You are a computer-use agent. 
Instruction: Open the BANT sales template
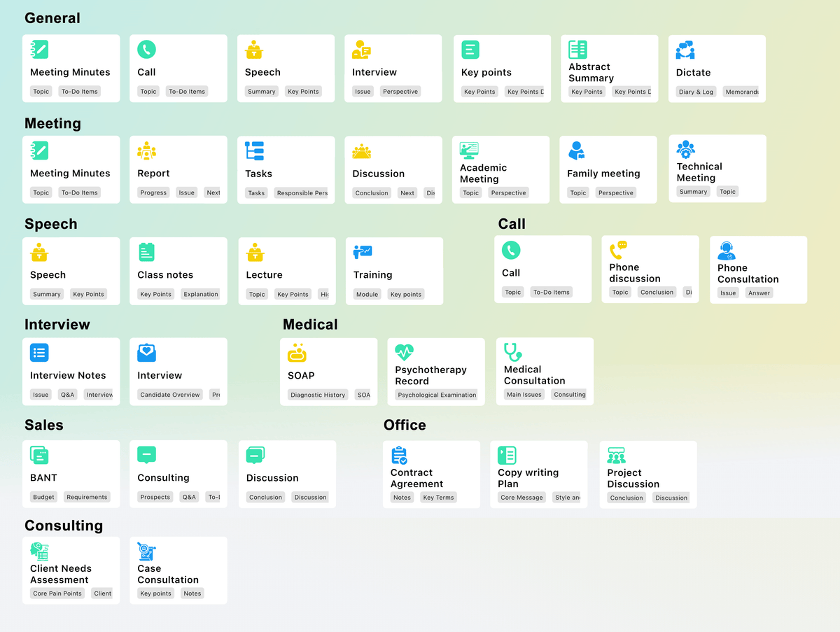[x=71, y=474]
